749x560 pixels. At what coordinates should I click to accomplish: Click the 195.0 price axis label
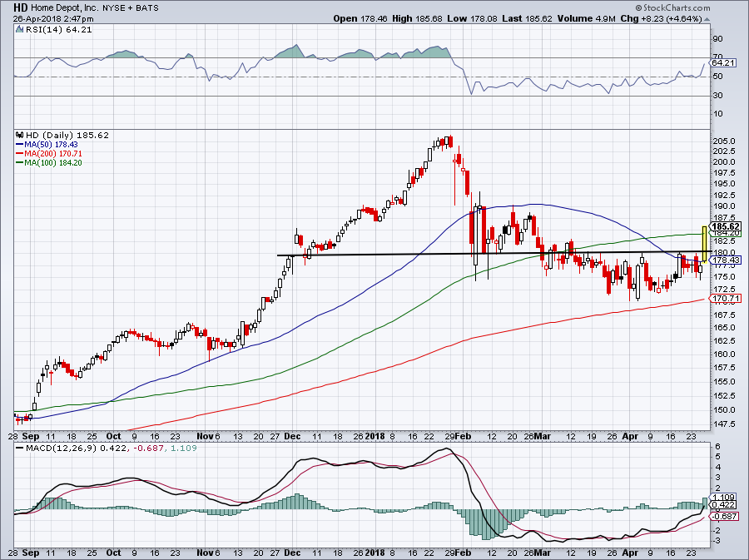725,184
